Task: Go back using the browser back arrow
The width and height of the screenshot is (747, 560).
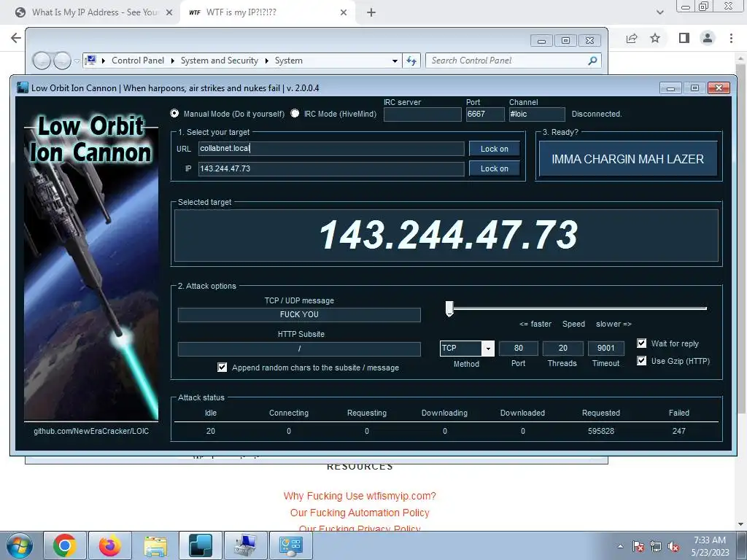Action: tap(16, 38)
